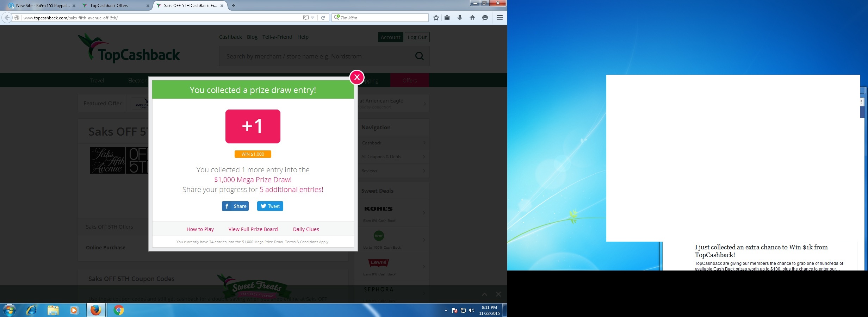The image size is (868, 317).
Task: Click the Log Out button
Action: (x=417, y=37)
